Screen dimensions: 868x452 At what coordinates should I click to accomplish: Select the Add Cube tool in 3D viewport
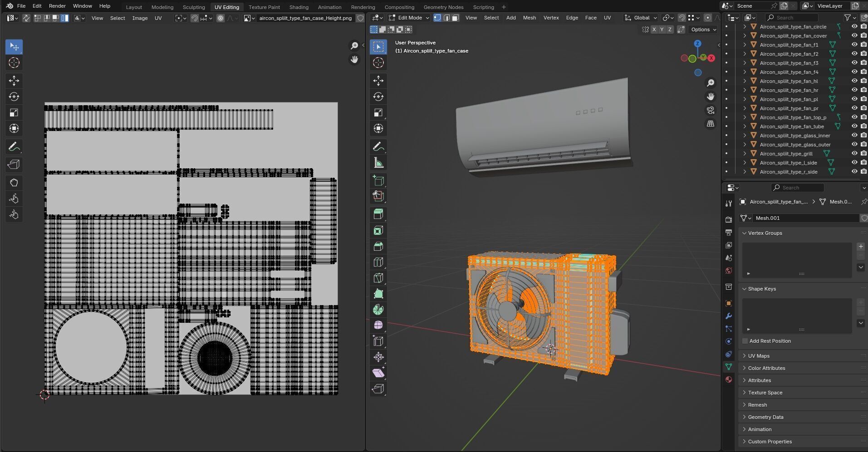[x=378, y=180]
